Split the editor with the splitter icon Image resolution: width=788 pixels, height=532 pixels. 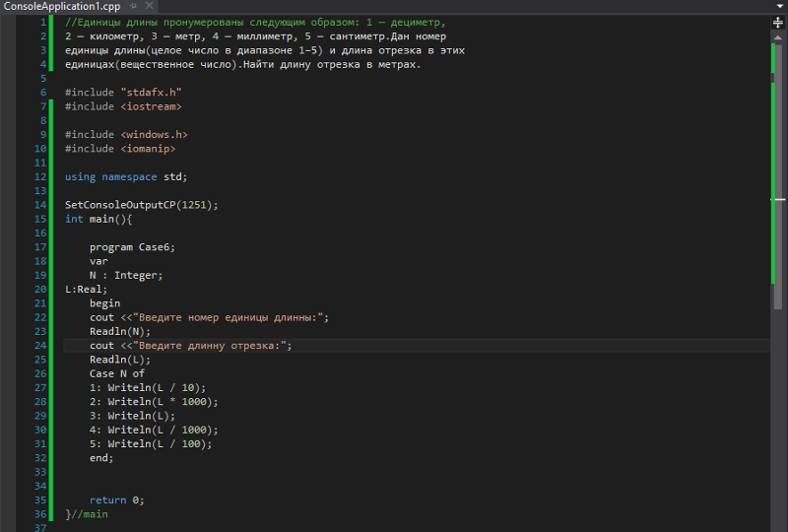(777, 23)
